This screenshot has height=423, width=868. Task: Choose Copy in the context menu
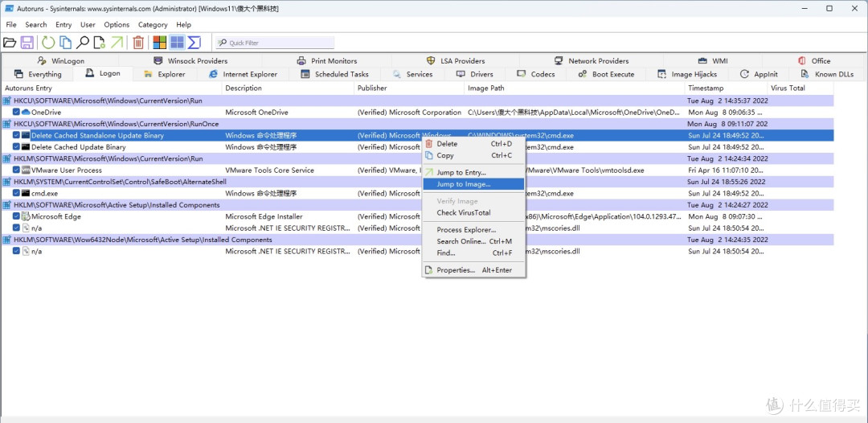[473, 155]
